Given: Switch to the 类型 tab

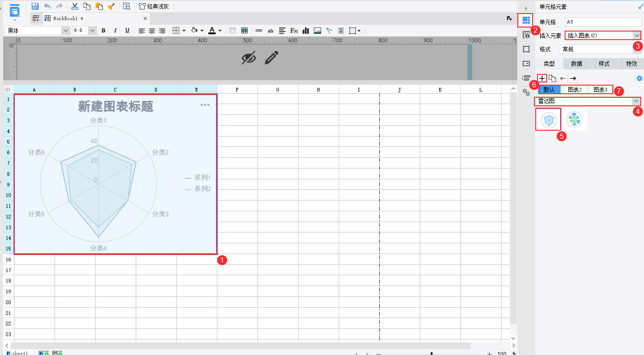Looking at the screenshot, I should coord(549,64).
